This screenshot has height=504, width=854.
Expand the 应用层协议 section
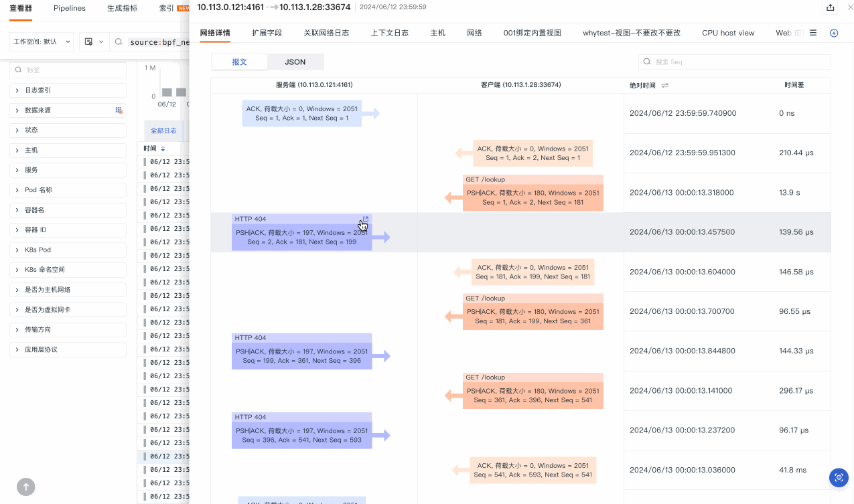pyautogui.click(x=68, y=349)
